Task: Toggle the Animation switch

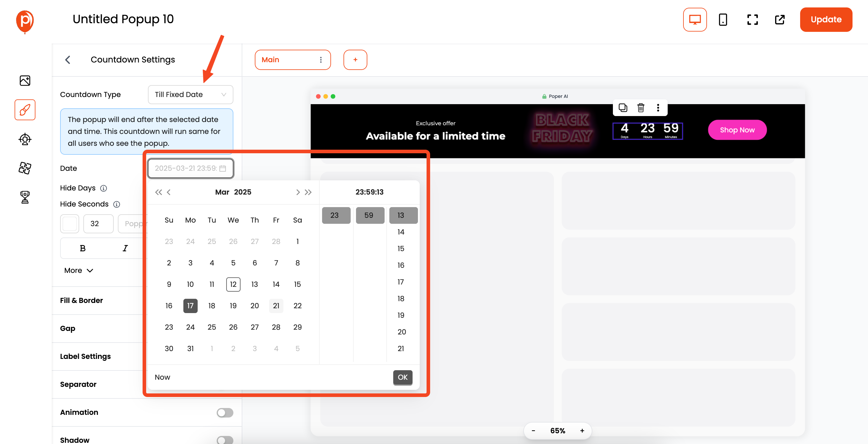Action: [x=225, y=412]
